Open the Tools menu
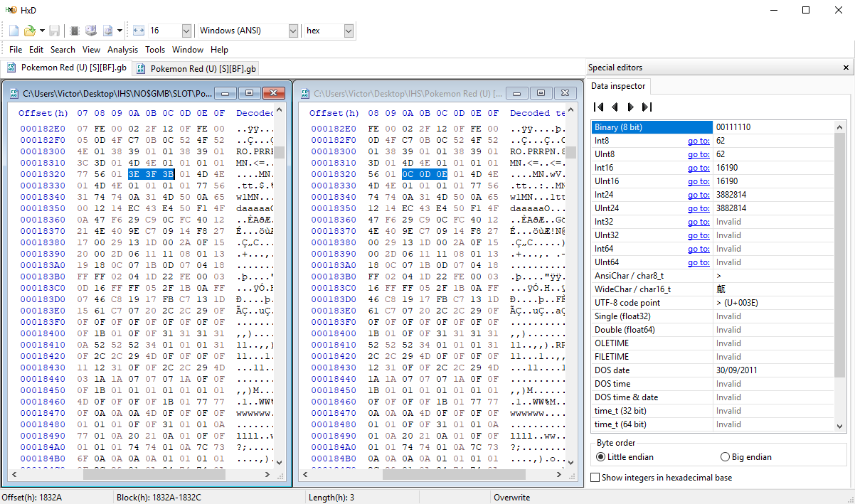The width and height of the screenshot is (855, 504). pos(155,50)
